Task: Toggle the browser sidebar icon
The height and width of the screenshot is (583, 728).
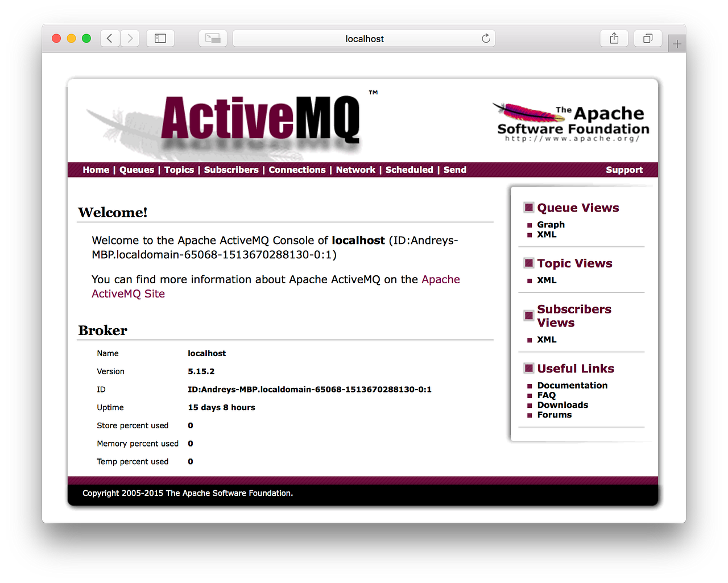Action: [160, 38]
